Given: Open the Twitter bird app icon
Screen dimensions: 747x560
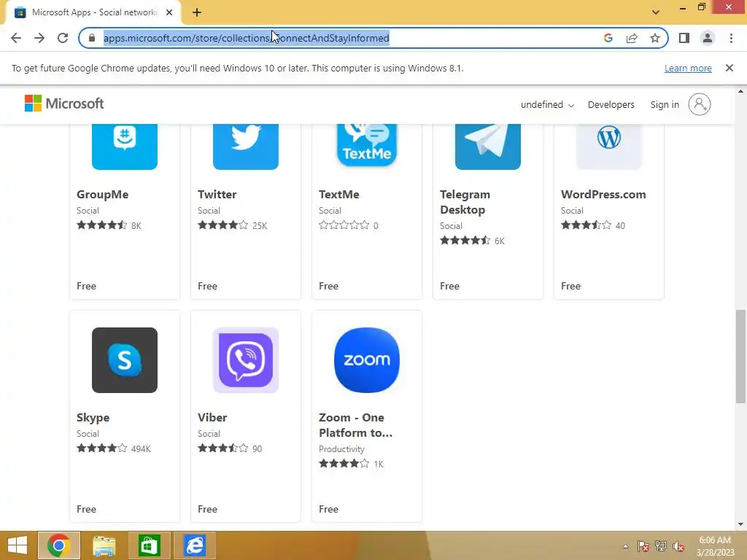Looking at the screenshot, I should coord(245,146).
